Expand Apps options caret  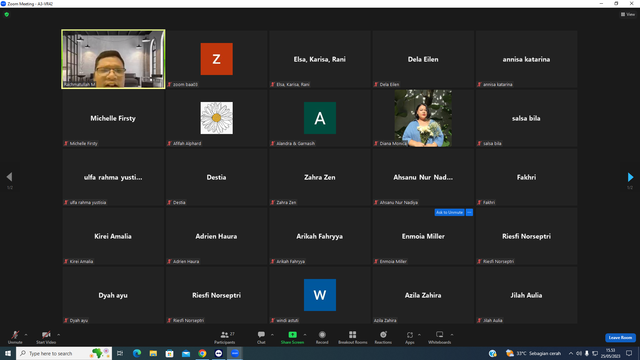tap(419, 335)
